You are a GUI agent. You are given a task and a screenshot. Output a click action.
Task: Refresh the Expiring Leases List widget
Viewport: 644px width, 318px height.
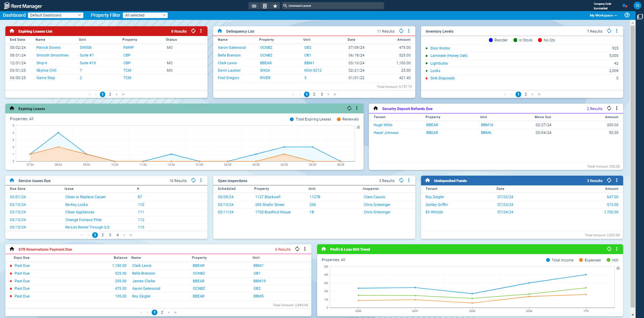(193, 31)
